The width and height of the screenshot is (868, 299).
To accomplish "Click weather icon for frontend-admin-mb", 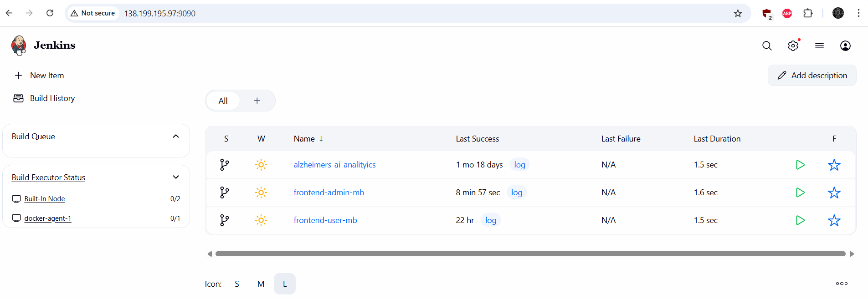I will click(x=261, y=193).
